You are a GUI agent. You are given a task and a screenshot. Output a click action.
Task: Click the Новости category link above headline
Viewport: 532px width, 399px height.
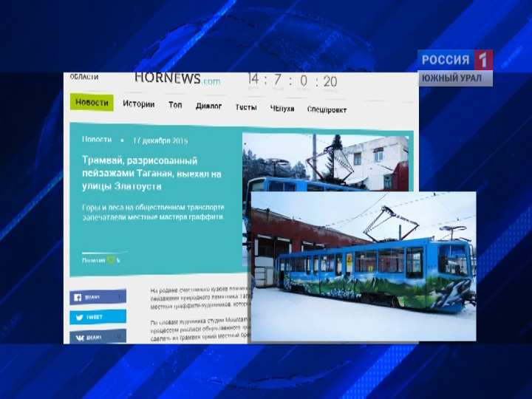pos(97,139)
